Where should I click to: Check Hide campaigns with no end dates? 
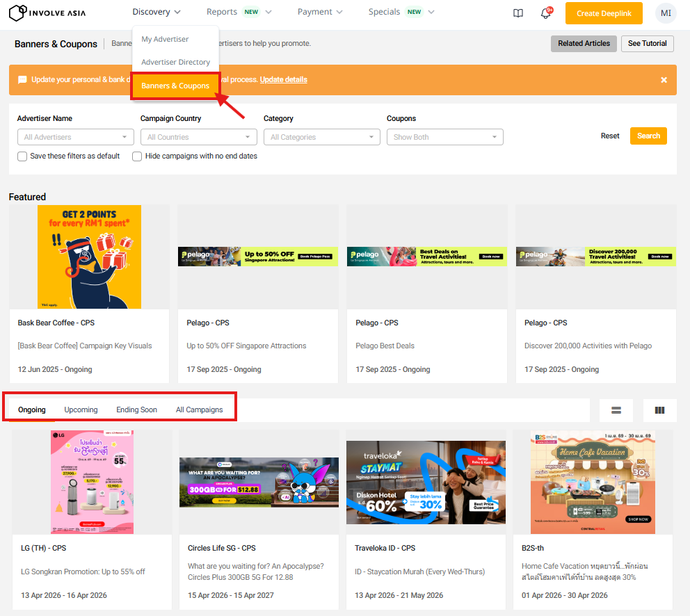(x=137, y=156)
